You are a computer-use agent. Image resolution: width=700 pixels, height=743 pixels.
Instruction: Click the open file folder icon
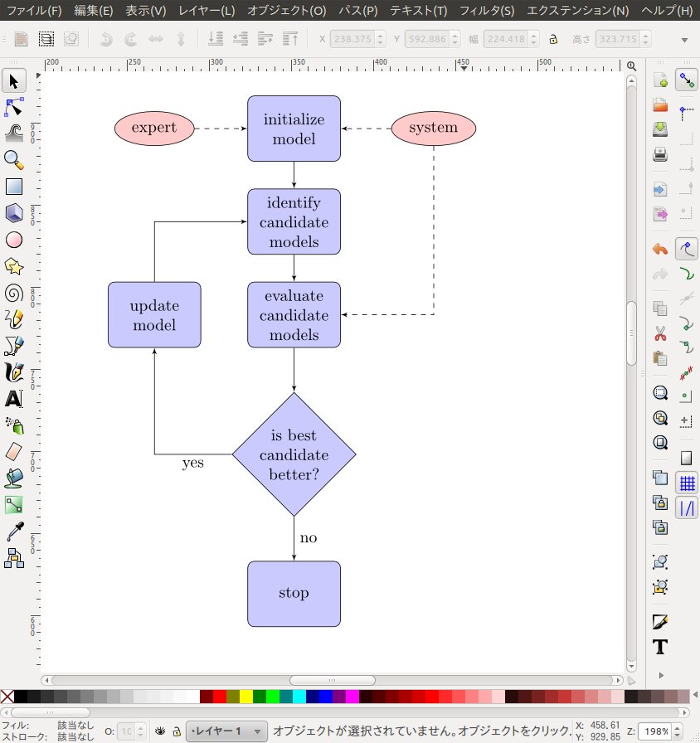click(x=660, y=104)
